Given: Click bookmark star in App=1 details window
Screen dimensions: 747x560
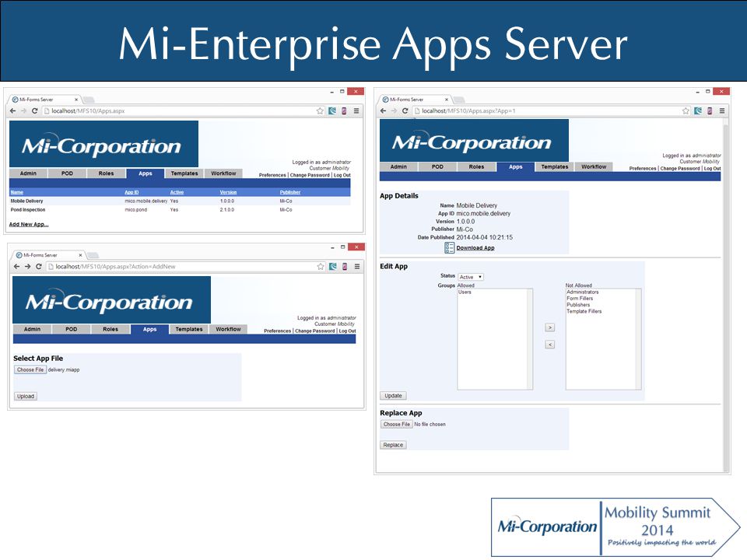Looking at the screenshot, I should pyautogui.click(x=686, y=111).
